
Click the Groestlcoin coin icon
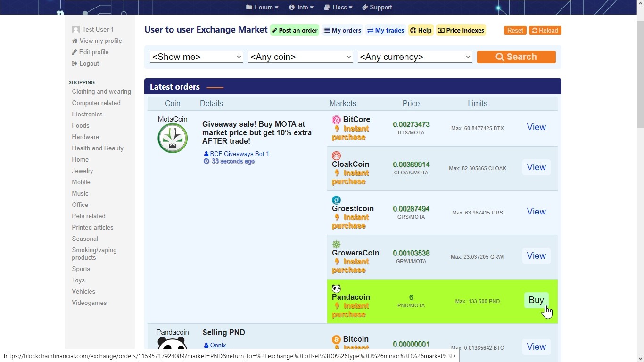(336, 200)
